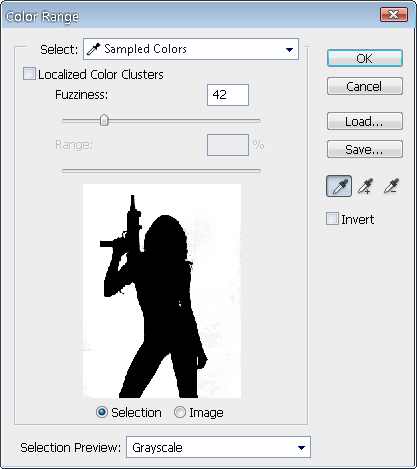
Task: Click the silhouette preview image
Action: click(162, 291)
